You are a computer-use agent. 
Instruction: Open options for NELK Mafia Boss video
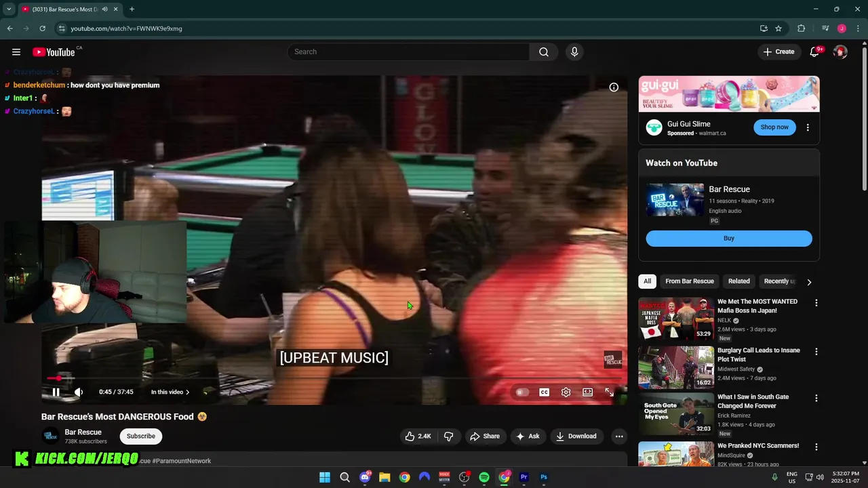816,303
